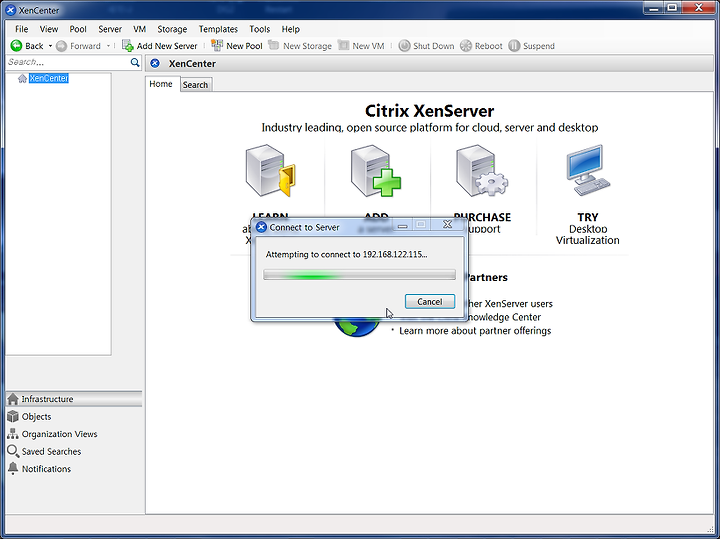Click the Shut Down power icon
720x539 pixels.
tap(404, 46)
